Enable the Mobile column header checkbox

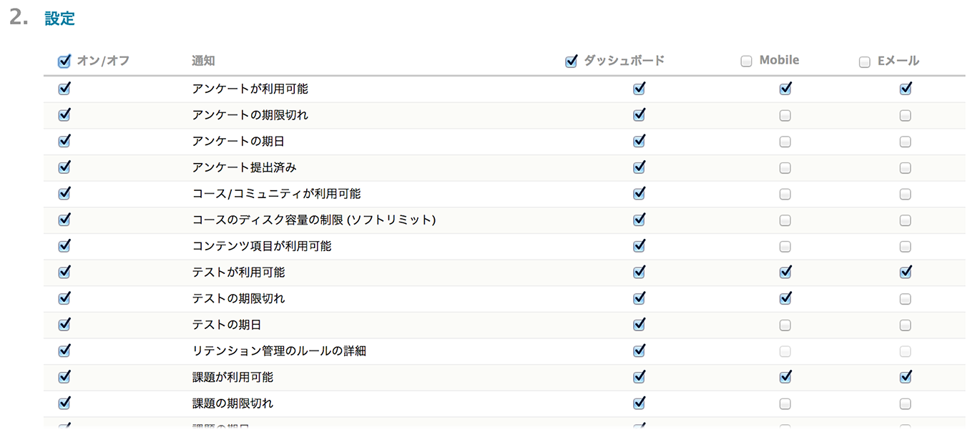[x=746, y=62]
